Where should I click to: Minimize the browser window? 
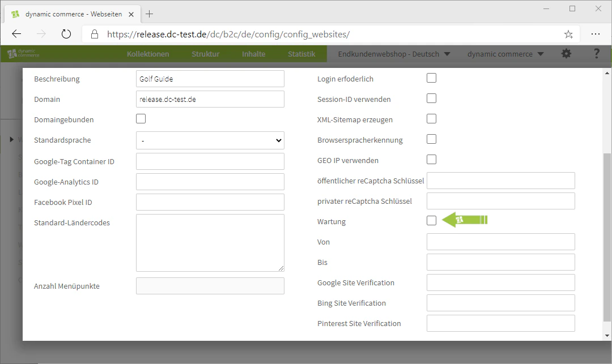(x=546, y=8)
